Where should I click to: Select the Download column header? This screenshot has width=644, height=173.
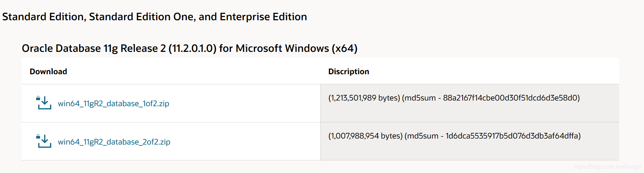click(x=48, y=71)
